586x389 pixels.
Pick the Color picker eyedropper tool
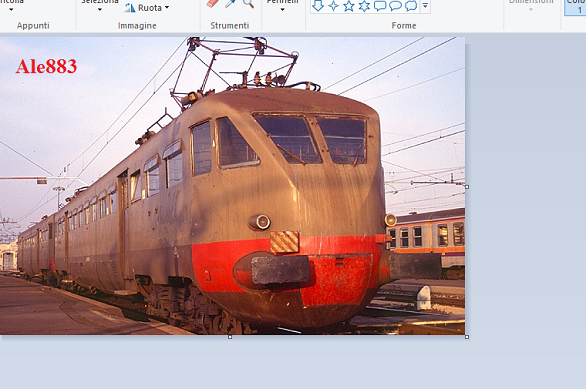click(x=230, y=3)
